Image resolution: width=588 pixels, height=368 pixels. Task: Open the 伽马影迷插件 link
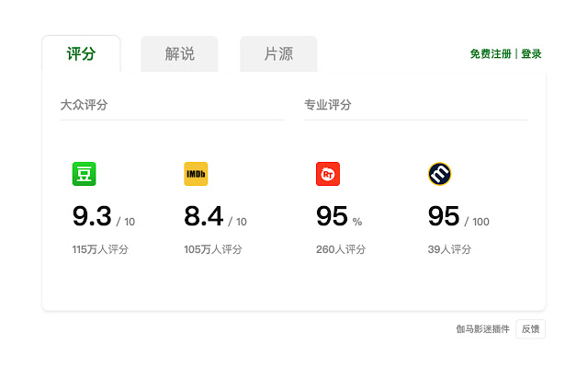pyautogui.click(x=482, y=329)
